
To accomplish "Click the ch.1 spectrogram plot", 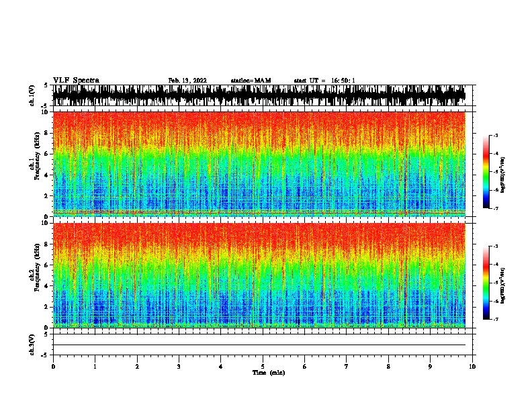I will pos(259,164).
